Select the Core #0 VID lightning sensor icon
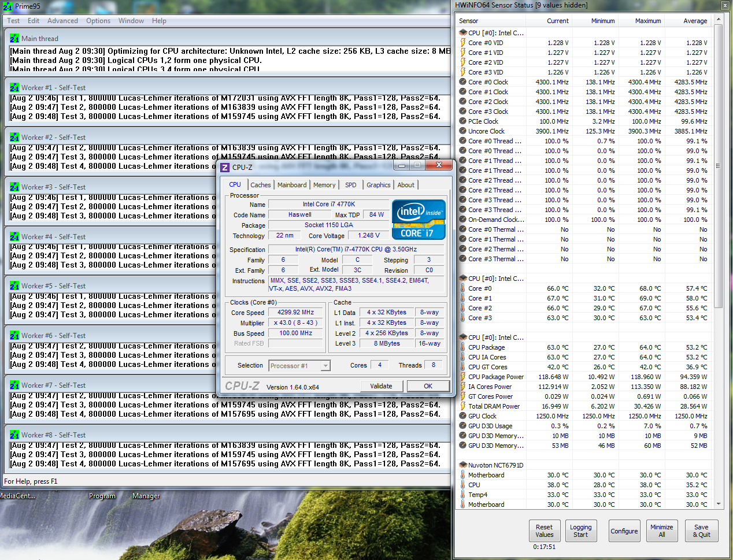Image resolution: width=733 pixels, height=560 pixels. point(463,43)
